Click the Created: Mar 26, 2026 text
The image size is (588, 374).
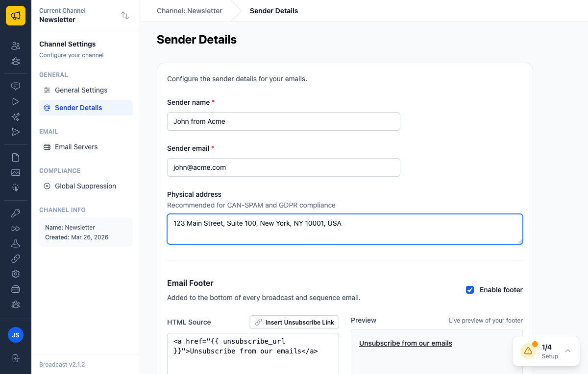pyautogui.click(x=77, y=237)
